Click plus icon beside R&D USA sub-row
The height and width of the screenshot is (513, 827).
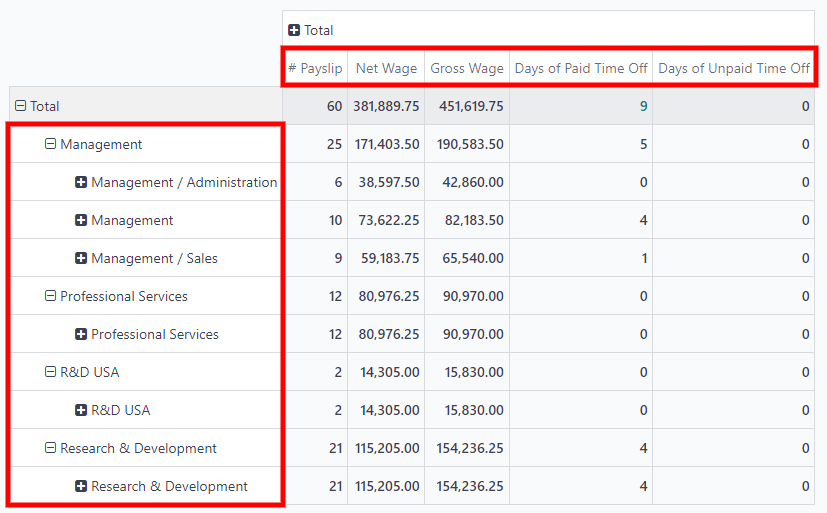81,410
